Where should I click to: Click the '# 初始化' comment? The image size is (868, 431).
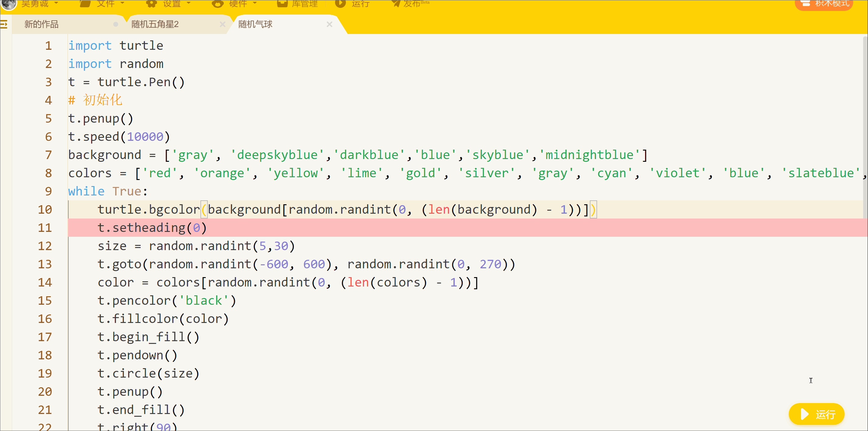(95, 100)
